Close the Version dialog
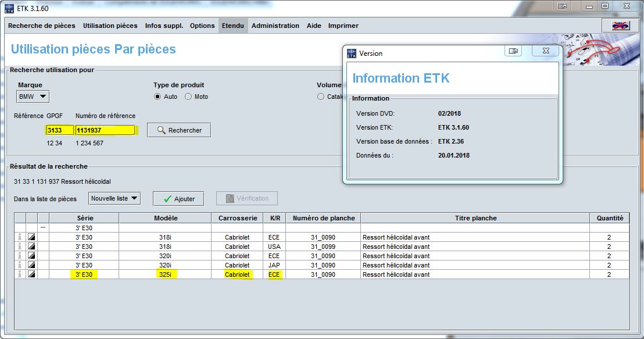The image size is (644, 339). pyautogui.click(x=546, y=51)
